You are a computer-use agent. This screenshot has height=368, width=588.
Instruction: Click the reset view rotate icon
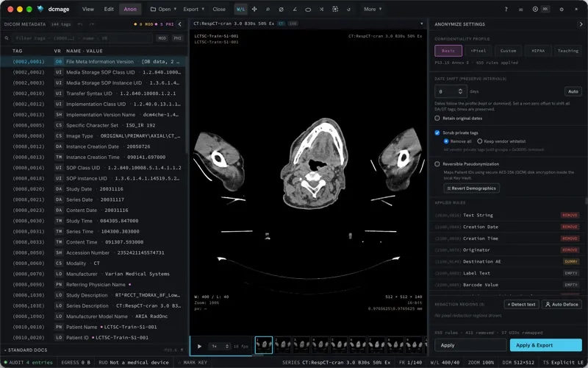[x=348, y=10]
